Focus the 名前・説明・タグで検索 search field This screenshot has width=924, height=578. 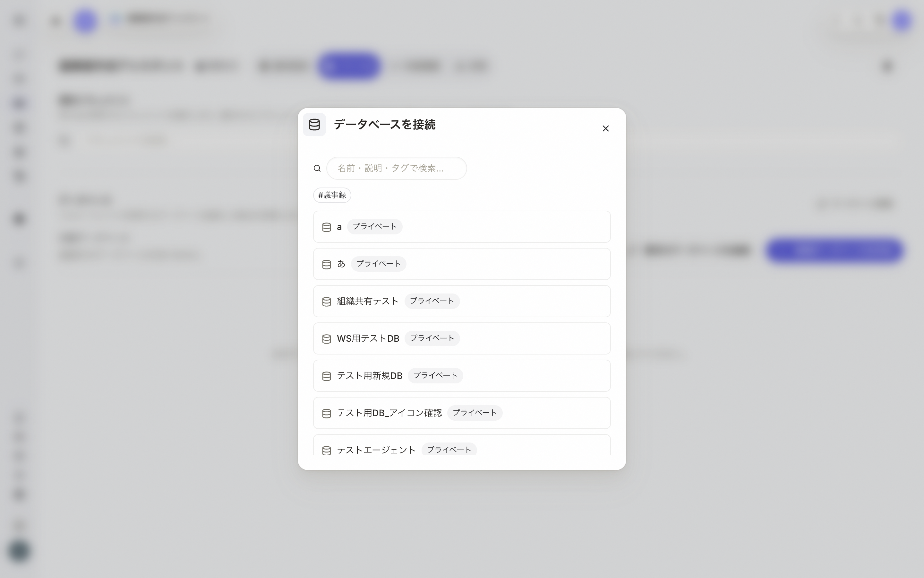click(396, 168)
